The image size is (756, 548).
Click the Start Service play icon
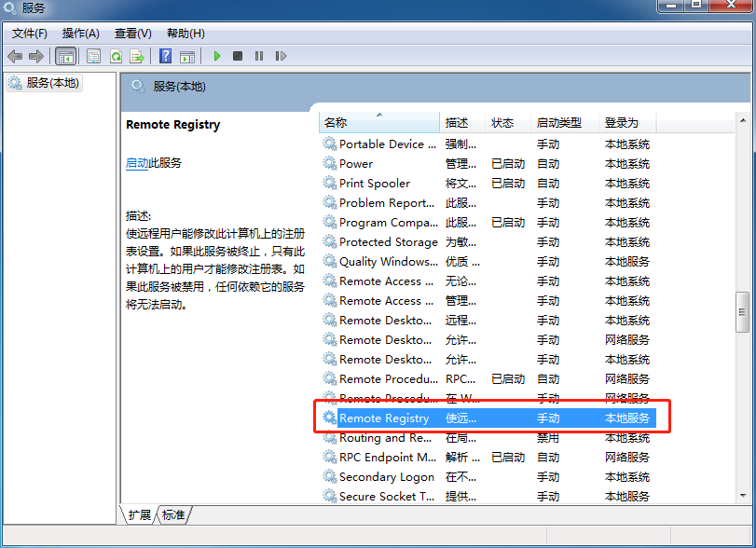217,57
